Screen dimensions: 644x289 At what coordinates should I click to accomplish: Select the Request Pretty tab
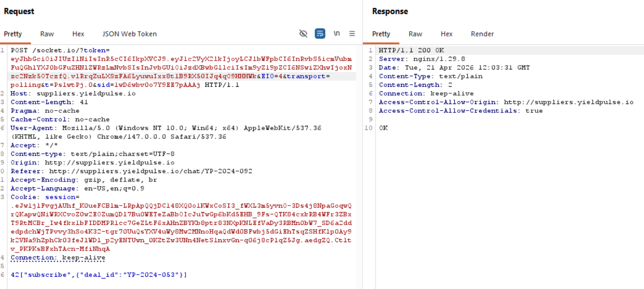tap(13, 34)
